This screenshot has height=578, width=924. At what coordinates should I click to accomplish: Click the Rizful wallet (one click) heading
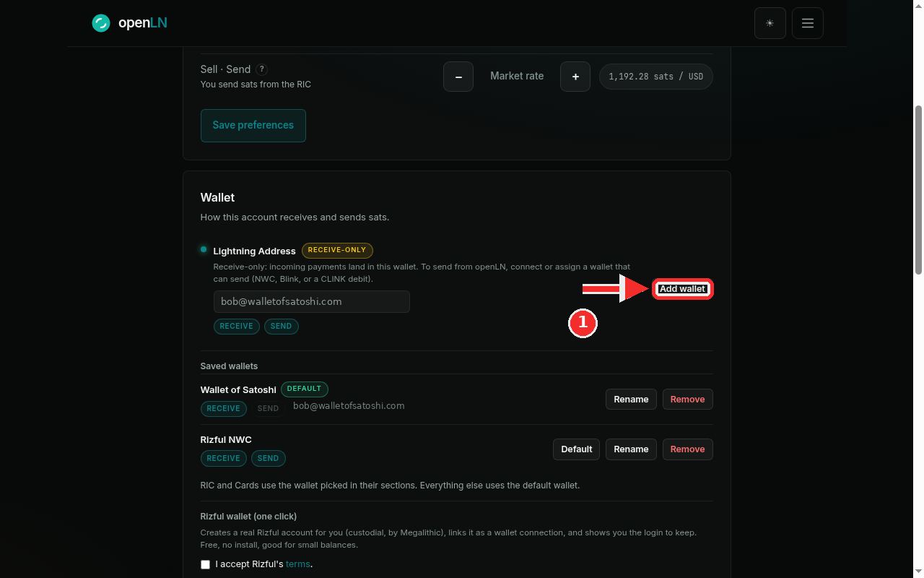pos(248,517)
